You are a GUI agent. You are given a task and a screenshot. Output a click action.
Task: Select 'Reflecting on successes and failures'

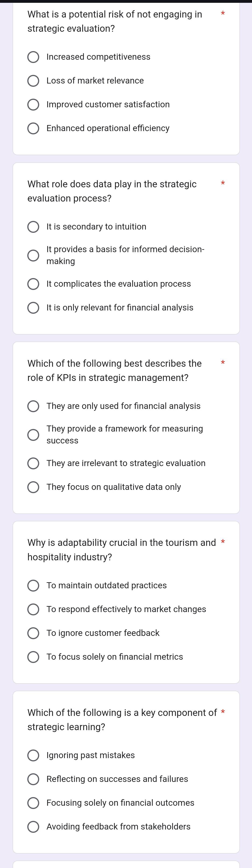click(x=33, y=779)
